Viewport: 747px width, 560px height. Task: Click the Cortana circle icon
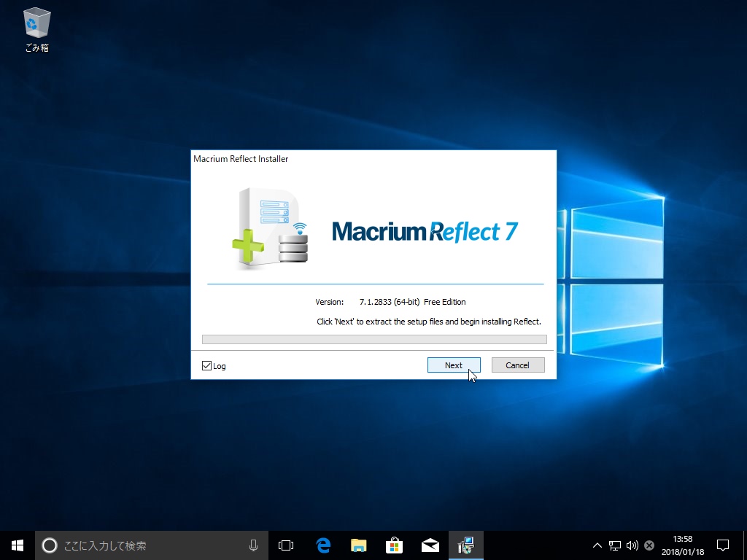50,545
